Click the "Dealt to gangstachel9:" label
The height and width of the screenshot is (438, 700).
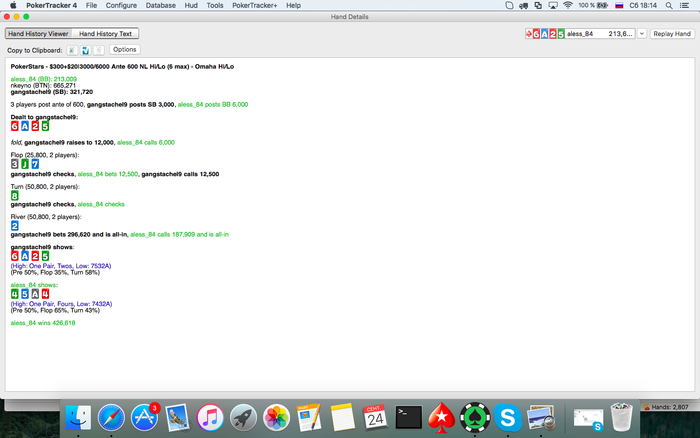point(44,117)
